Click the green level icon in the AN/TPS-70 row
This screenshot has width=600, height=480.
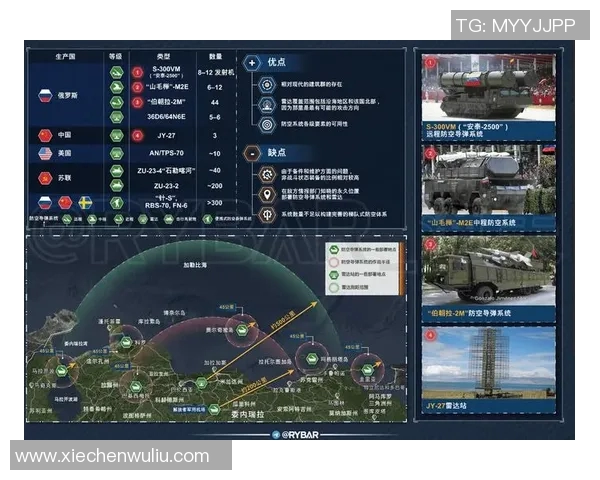pyautogui.click(x=116, y=154)
